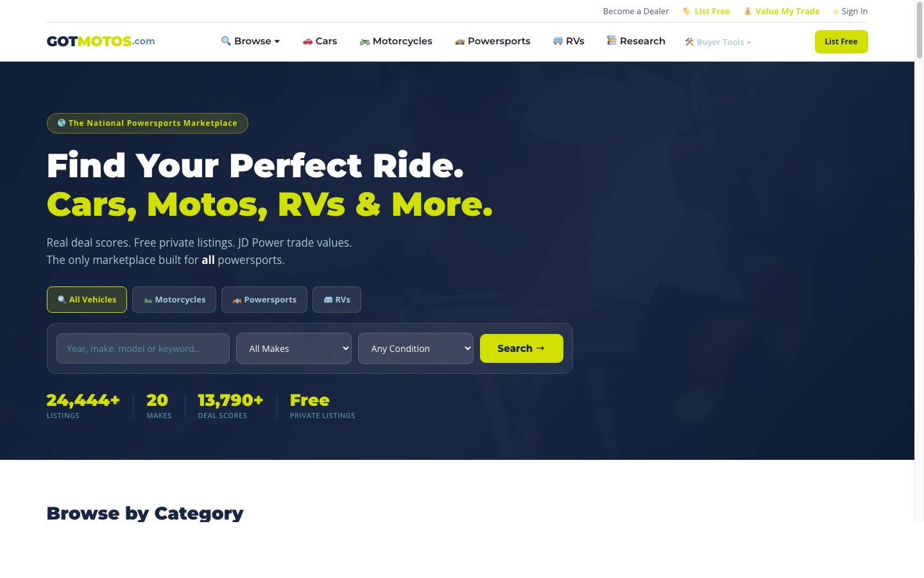Click the magnifier icon beside Browse

[226, 41]
